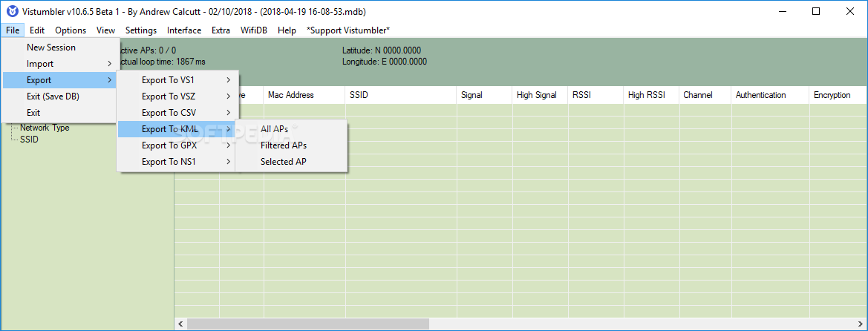Choose New Session from File menu
The height and width of the screenshot is (331, 868).
pos(61,47)
